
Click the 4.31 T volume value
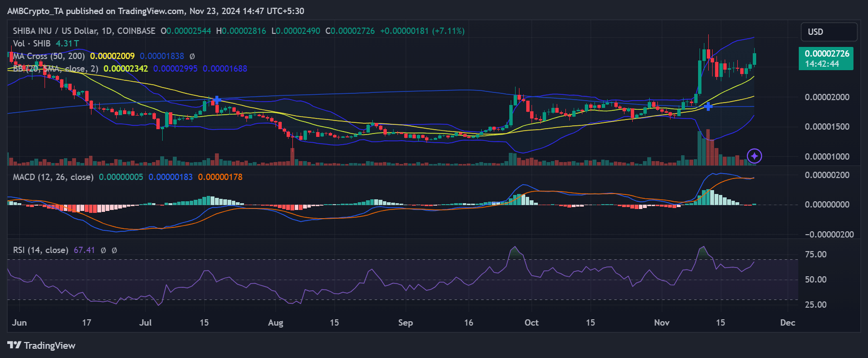[67, 44]
